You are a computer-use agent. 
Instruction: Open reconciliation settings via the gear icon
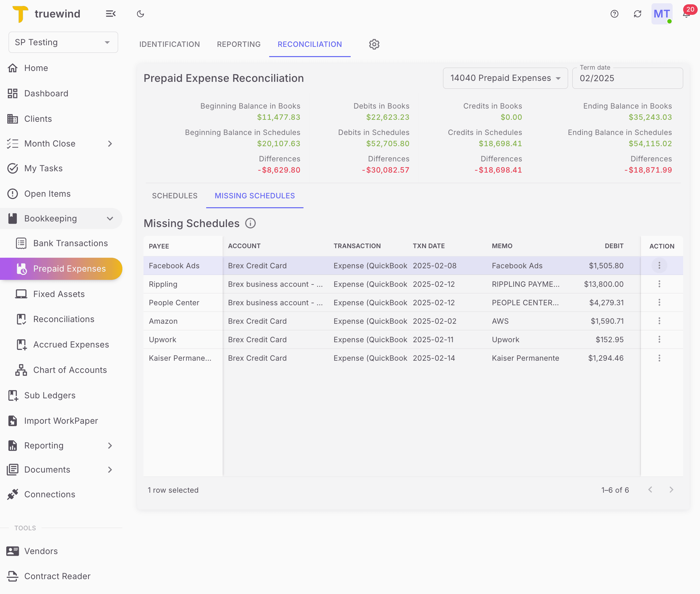pyautogui.click(x=373, y=44)
